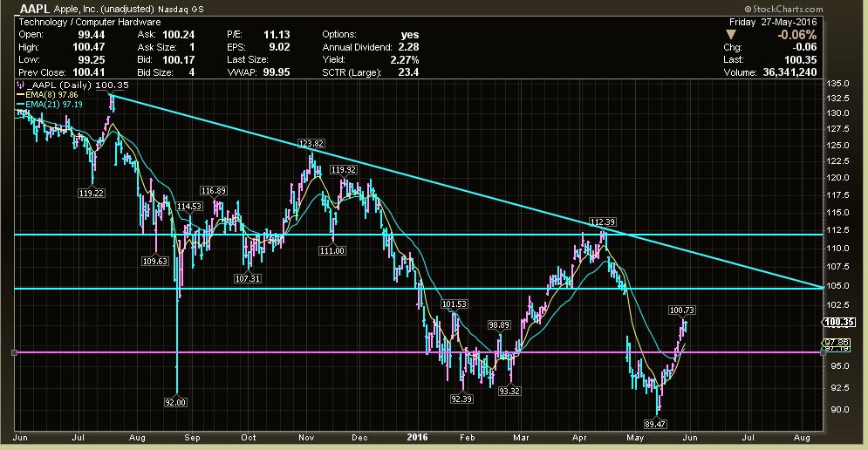Screen dimensions: 868x450
Task: Click the -0.06% percent change figure
Action: (x=796, y=34)
